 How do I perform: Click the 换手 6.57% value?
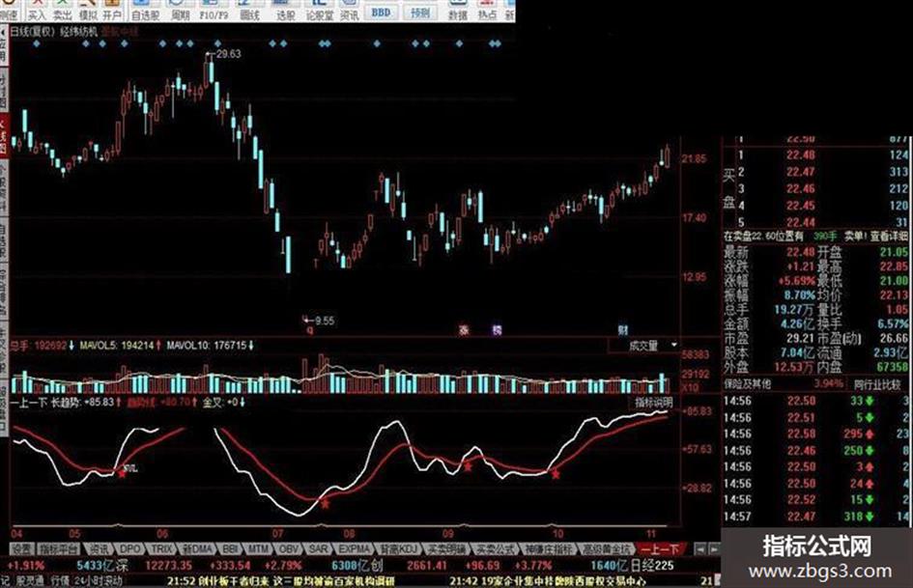pyautogui.click(x=892, y=323)
